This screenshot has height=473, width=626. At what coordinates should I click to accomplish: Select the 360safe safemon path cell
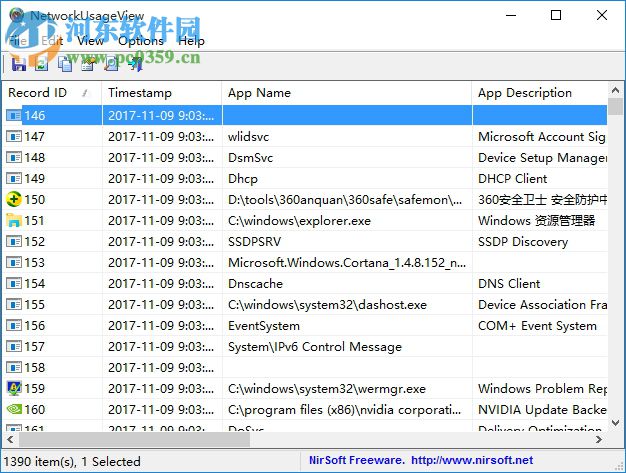coord(347,200)
